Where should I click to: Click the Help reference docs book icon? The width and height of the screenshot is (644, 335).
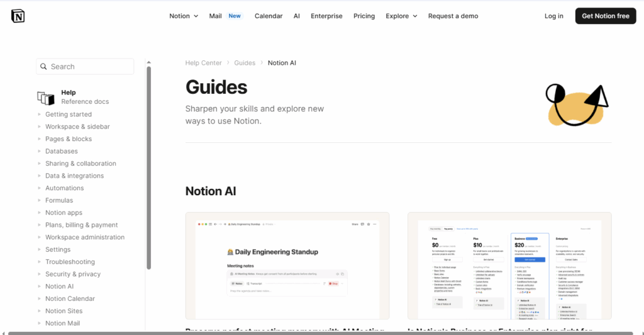coord(46,98)
